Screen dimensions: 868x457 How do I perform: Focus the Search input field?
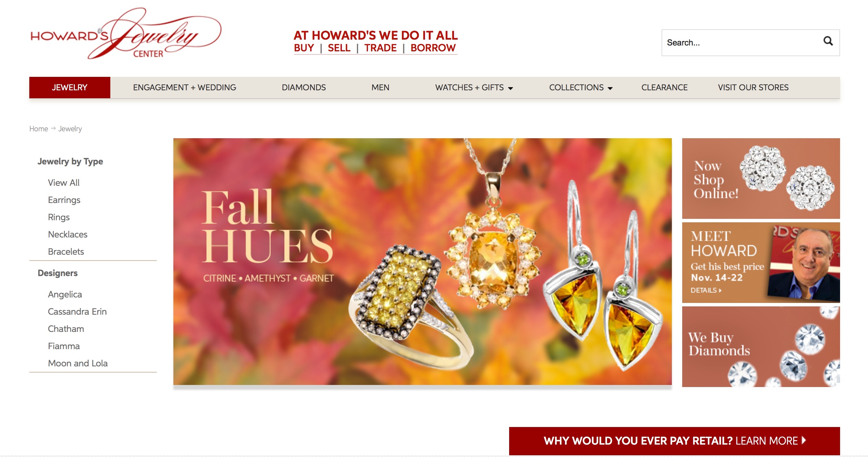(x=741, y=43)
